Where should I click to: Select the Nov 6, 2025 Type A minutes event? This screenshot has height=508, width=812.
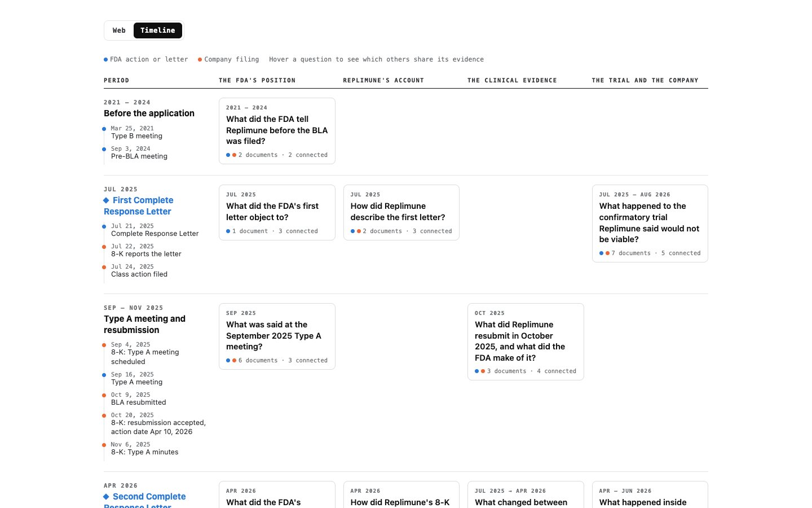coord(144,448)
